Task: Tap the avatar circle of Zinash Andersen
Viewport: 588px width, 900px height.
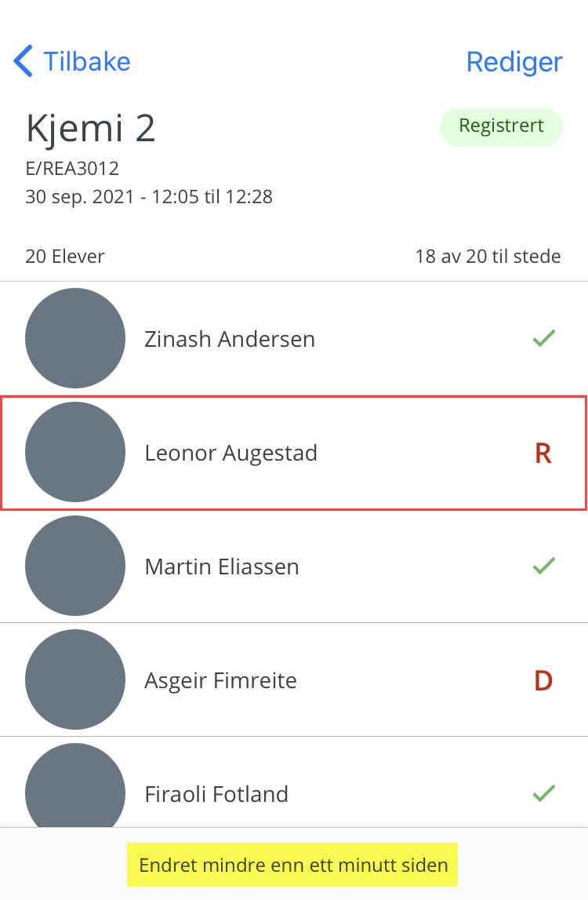Action: pos(75,338)
